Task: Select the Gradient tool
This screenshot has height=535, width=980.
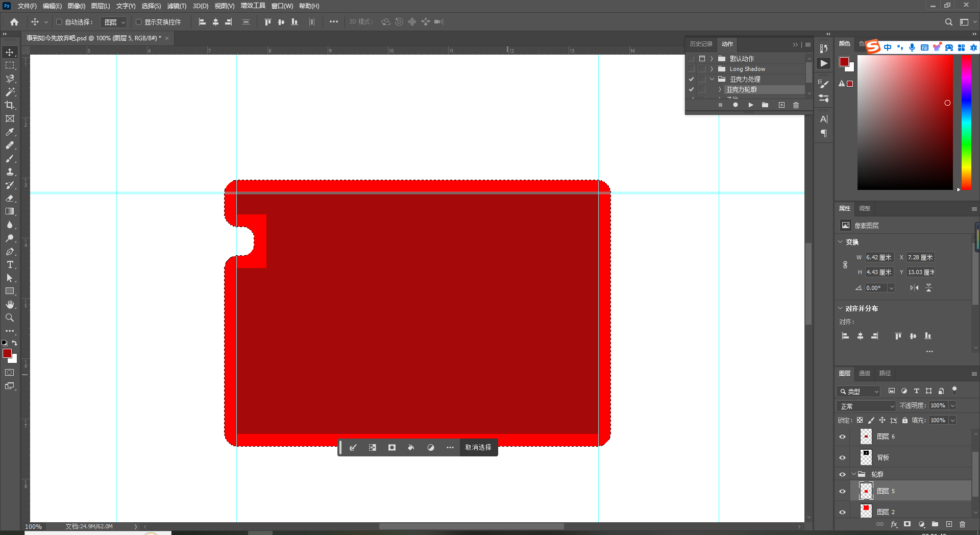Action: pos(10,211)
